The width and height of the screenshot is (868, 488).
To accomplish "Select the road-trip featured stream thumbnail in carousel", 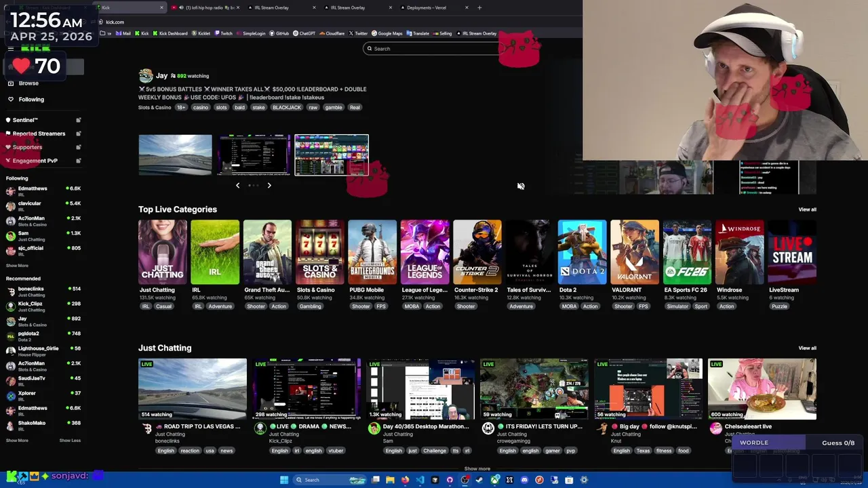I will [x=175, y=155].
